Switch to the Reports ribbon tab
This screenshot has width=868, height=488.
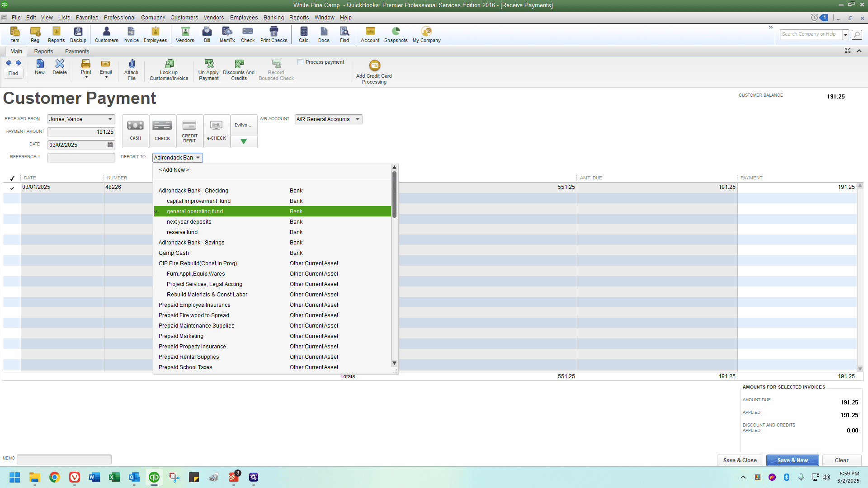43,52
